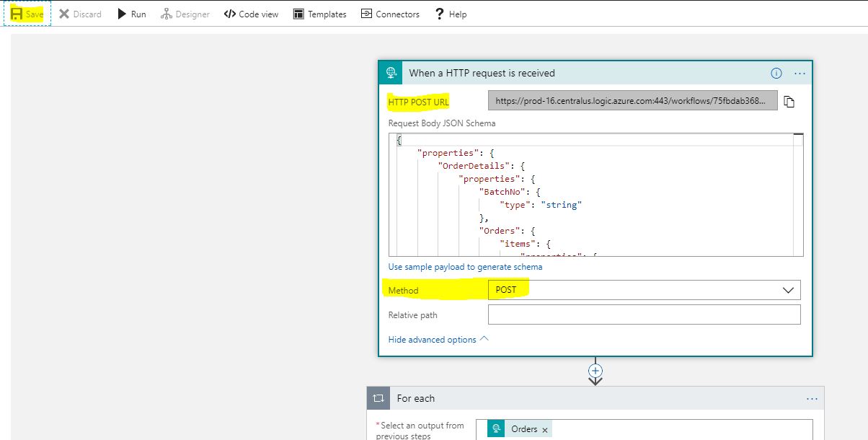This screenshot has width=868, height=440.
Task: Focus the Relative path input field
Action: click(x=645, y=314)
